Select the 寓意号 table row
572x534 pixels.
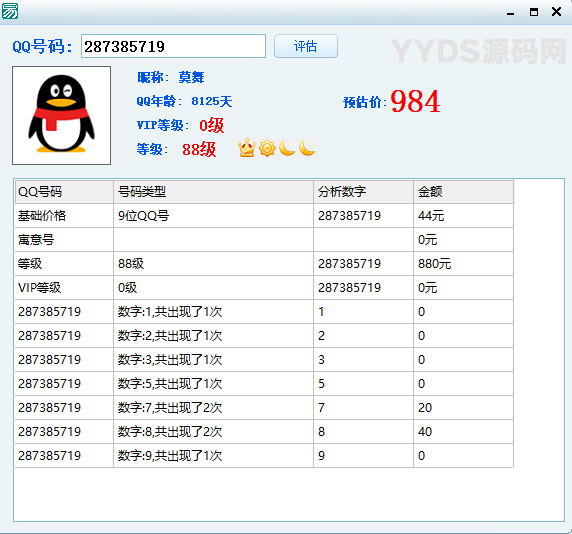pyautogui.click(x=264, y=240)
